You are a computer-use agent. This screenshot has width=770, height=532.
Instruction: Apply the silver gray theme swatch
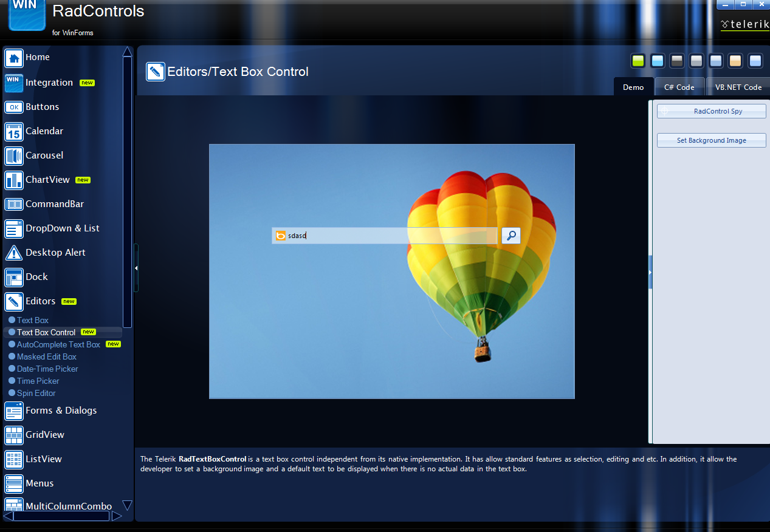tap(696, 61)
